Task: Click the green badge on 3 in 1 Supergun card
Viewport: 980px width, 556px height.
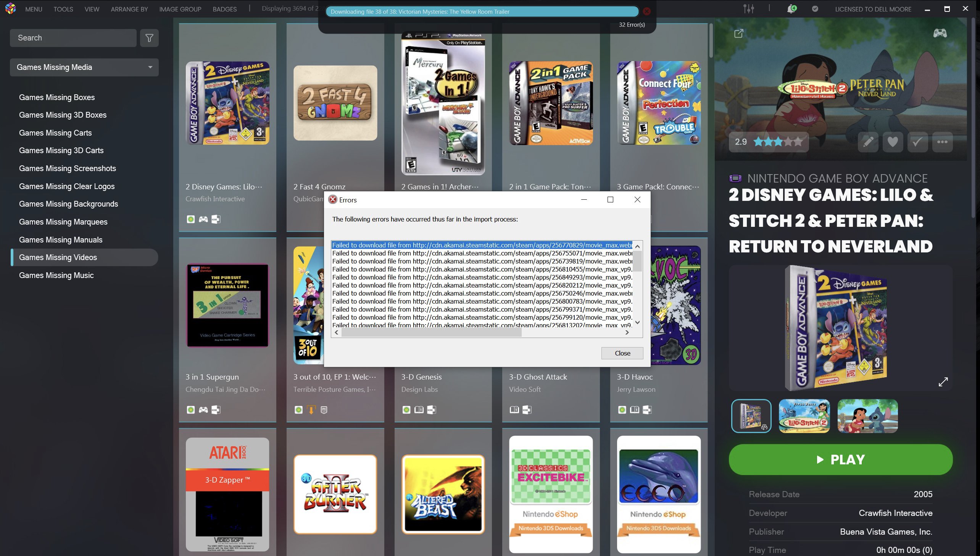Action: 191,410
